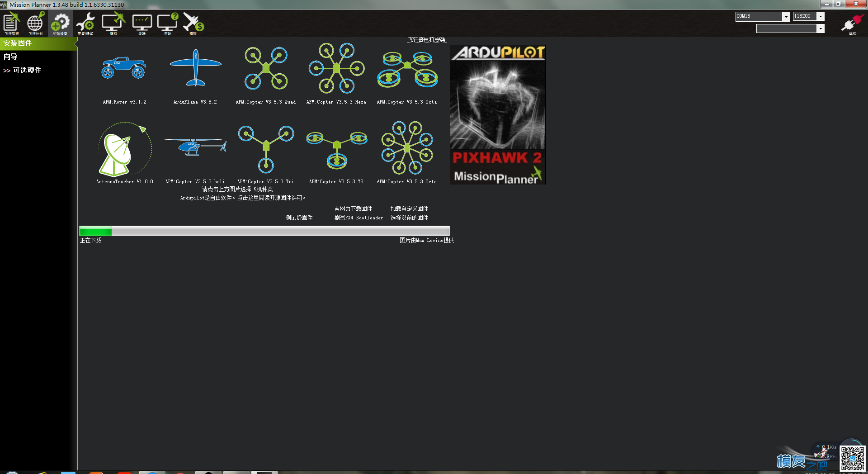The height and width of the screenshot is (474, 868).
Task: Click the 正在下载 status text
Action: 91,240
